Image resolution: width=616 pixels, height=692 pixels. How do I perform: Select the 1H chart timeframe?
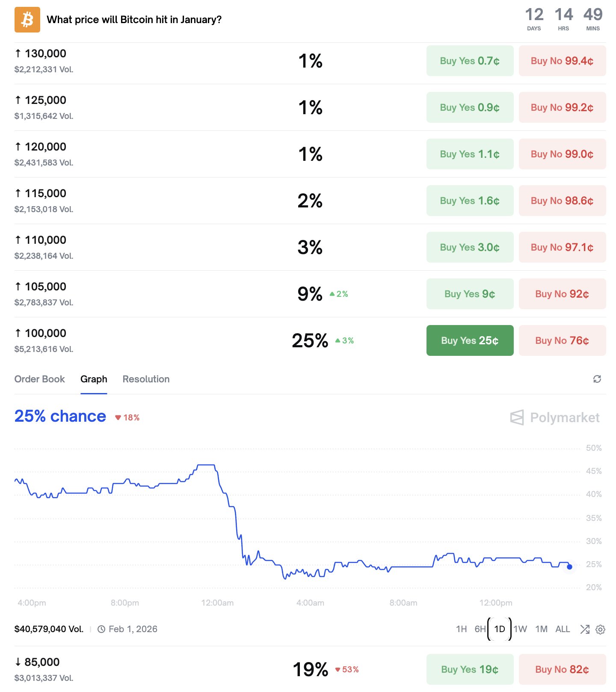point(461,629)
